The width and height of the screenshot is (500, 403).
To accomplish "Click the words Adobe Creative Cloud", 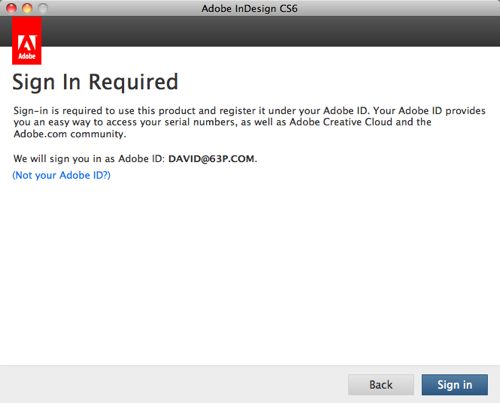I will click(341, 122).
